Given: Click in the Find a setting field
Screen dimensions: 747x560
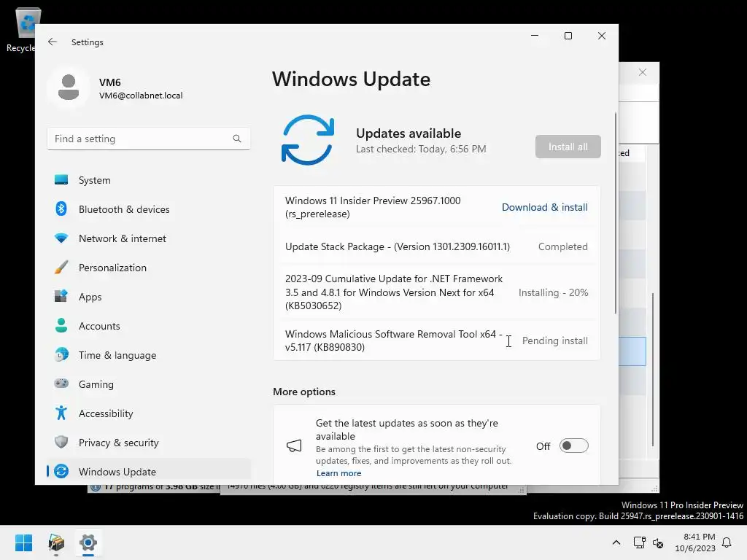Looking at the screenshot, I should pos(149,139).
